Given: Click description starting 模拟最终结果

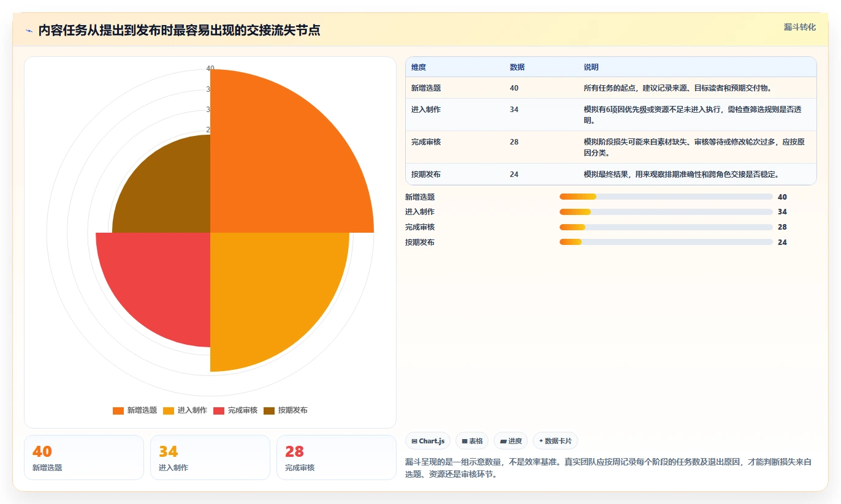Looking at the screenshot, I should pos(682,175).
